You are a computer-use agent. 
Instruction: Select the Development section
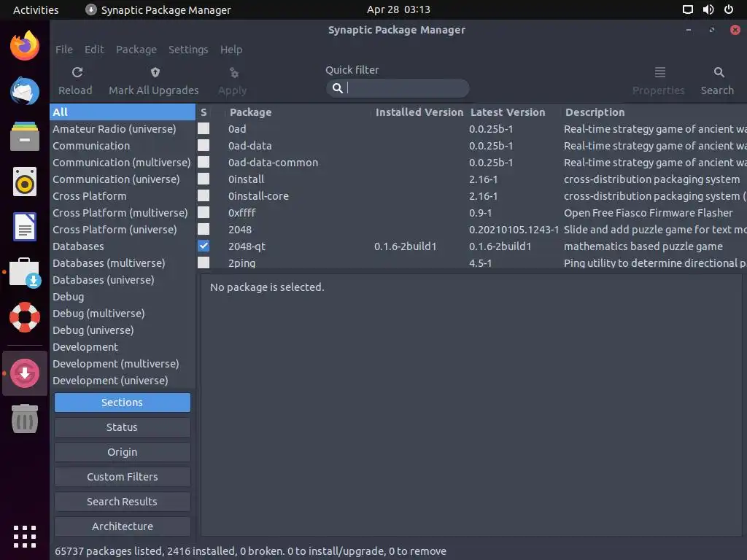(x=123, y=346)
